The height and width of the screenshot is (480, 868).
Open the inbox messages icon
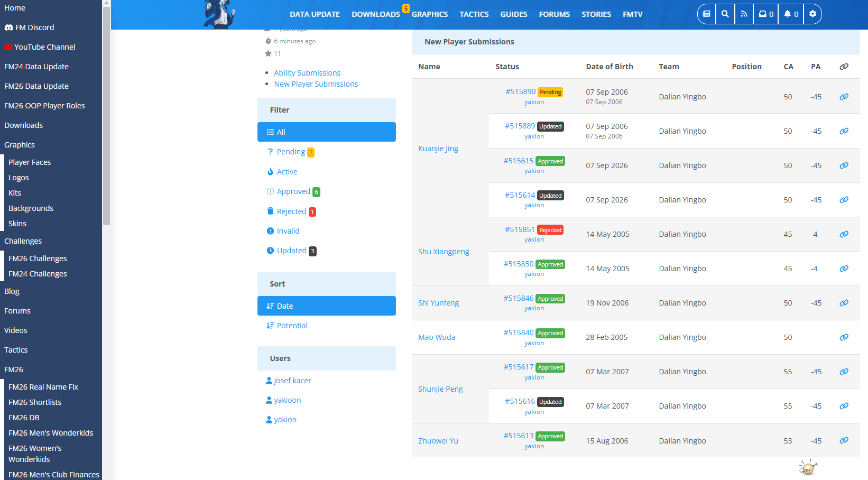(x=766, y=14)
